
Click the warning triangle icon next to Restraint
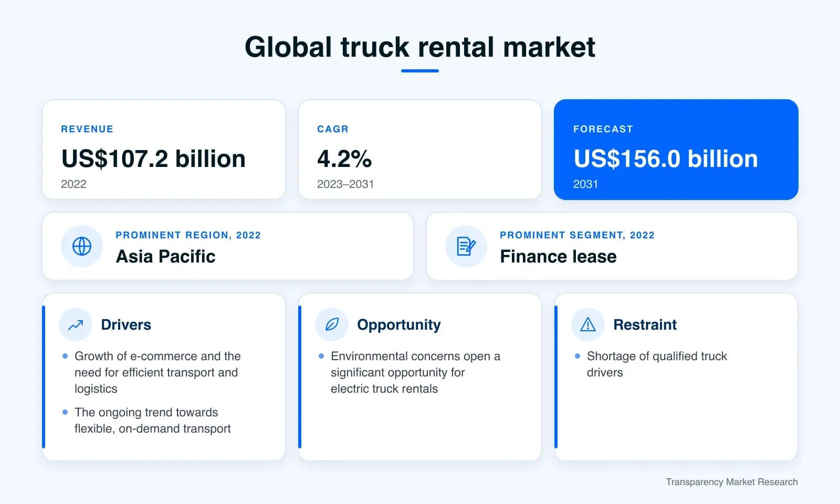(588, 324)
